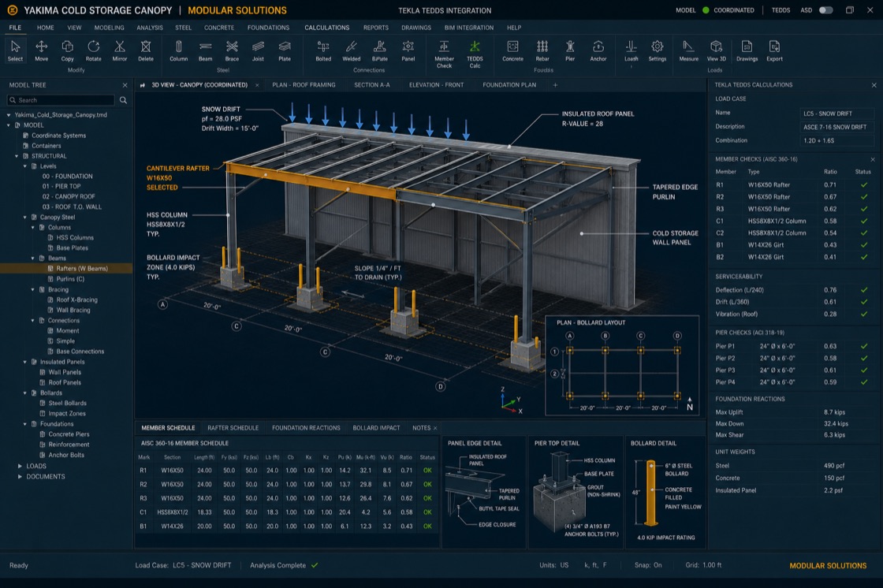
Task: Use the Rotate tool
Action: coord(94,50)
